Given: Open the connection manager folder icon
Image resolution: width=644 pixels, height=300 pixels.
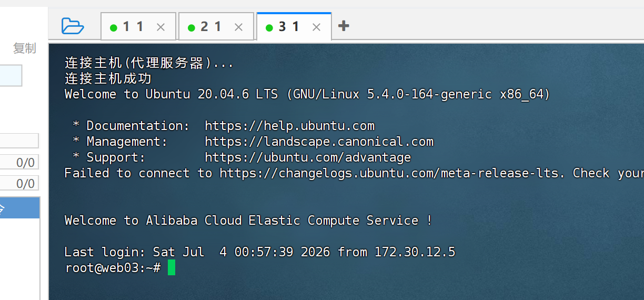Looking at the screenshot, I should click(73, 26).
